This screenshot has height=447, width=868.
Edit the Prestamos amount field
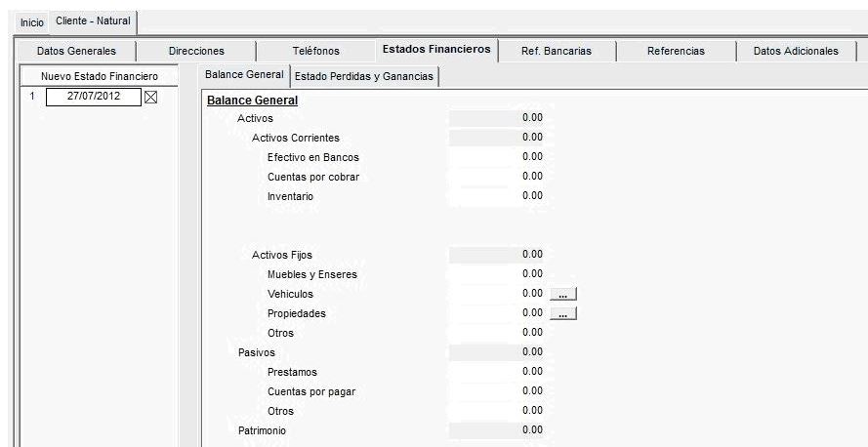pyautogui.click(x=497, y=372)
